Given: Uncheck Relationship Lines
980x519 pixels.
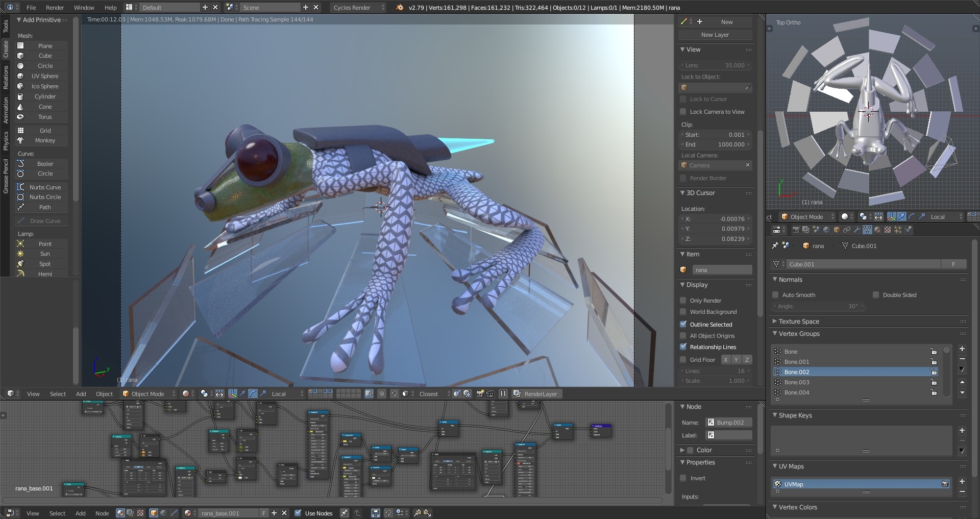Looking at the screenshot, I should (x=683, y=347).
